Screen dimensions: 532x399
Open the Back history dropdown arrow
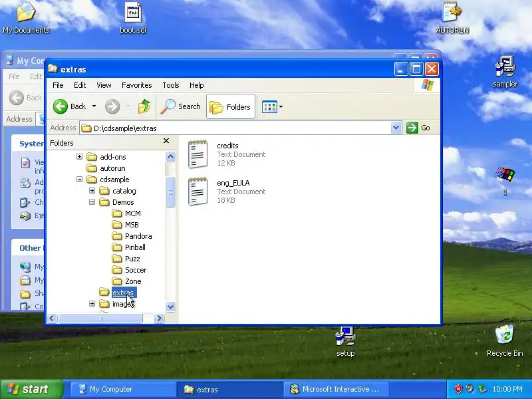click(94, 106)
